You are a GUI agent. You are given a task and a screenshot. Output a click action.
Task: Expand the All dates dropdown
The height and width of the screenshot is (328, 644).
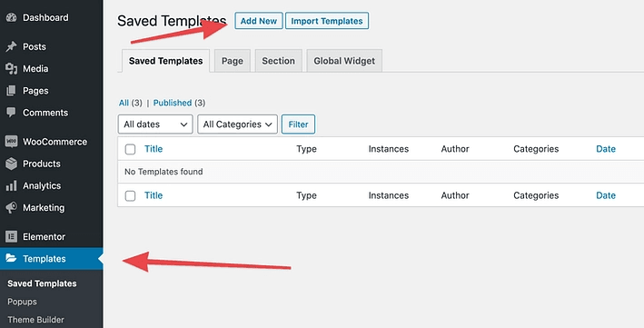155,124
